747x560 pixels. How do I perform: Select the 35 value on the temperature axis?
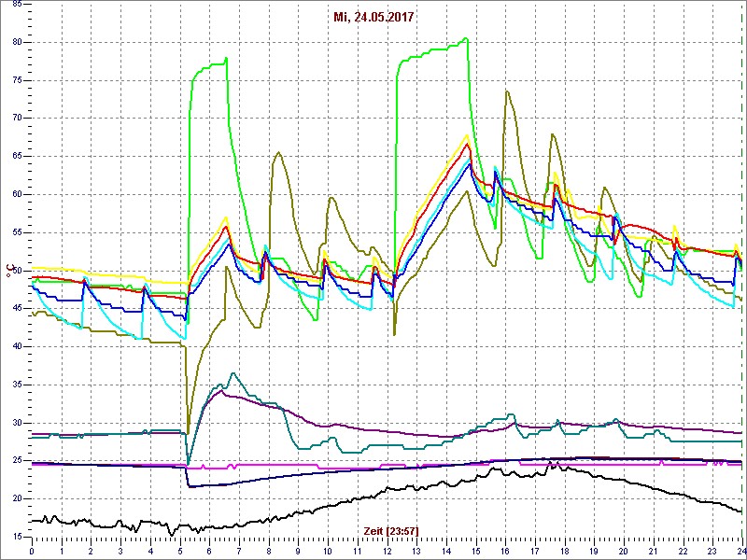tap(15, 385)
